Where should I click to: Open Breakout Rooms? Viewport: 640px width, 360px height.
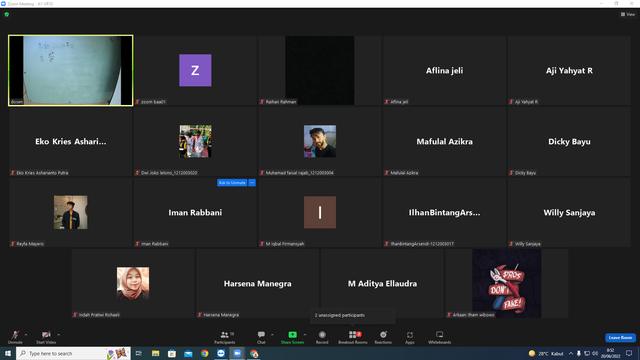coord(353,337)
